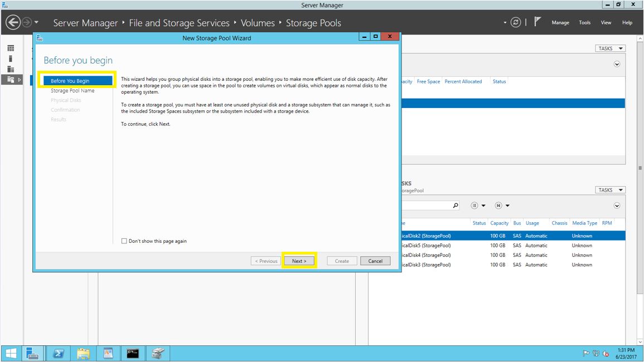Click the back navigation arrow
The width and height of the screenshot is (644, 362).
click(x=12, y=22)
